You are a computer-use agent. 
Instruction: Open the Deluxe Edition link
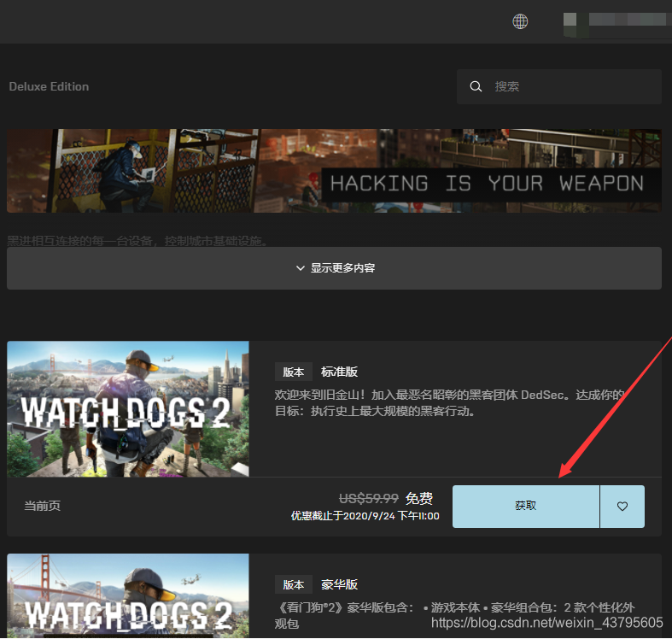(x=49, y=86)
